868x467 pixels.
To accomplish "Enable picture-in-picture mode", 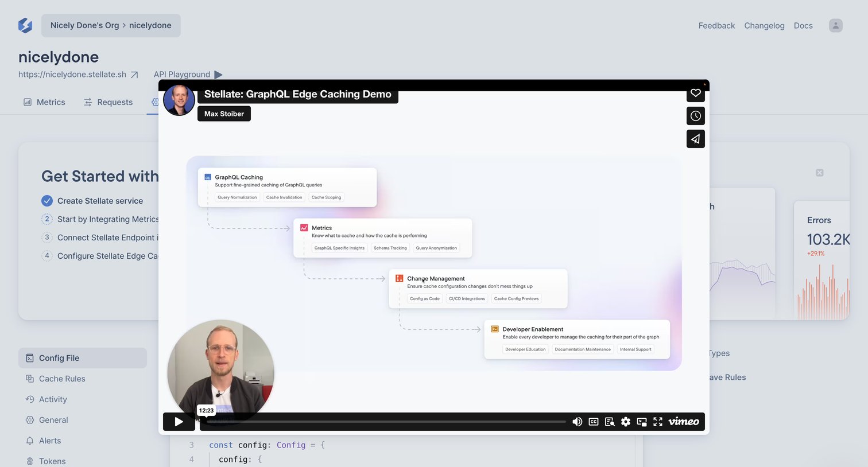I will click(642, 422).
